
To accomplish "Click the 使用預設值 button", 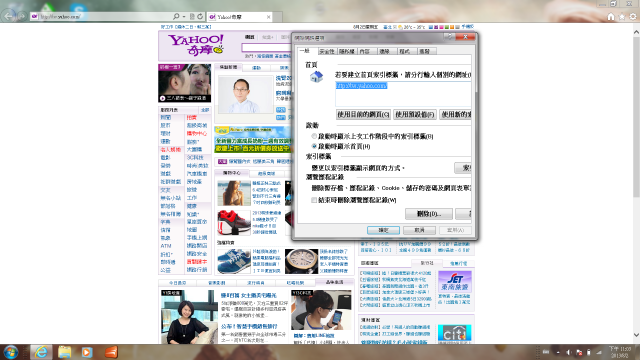I will coord(415,114).
